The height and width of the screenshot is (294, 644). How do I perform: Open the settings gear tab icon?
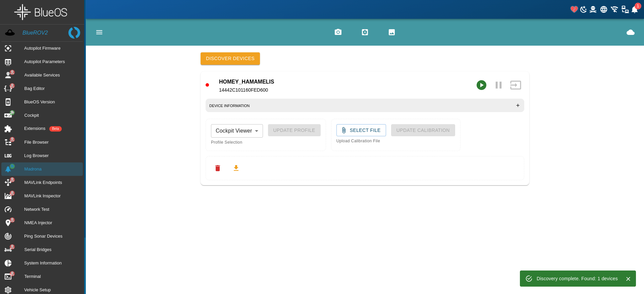tap(365, 32)
